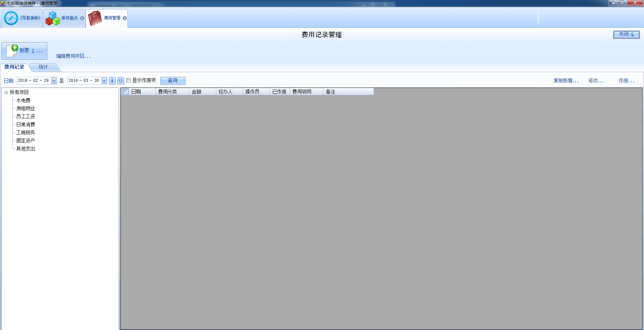Click the colored cubes inventory icon
This screenshot has height=330, width=644.
(x=53, y=18)
